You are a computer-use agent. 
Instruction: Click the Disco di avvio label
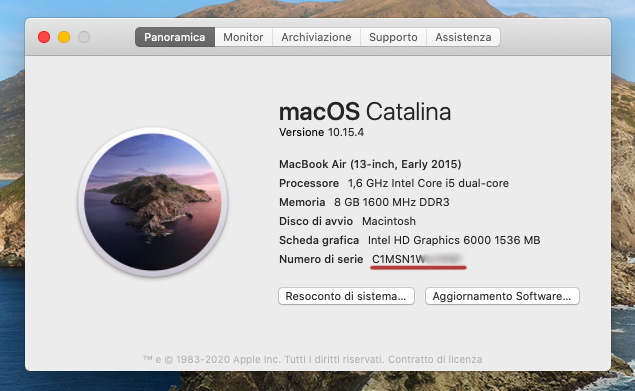316,221
